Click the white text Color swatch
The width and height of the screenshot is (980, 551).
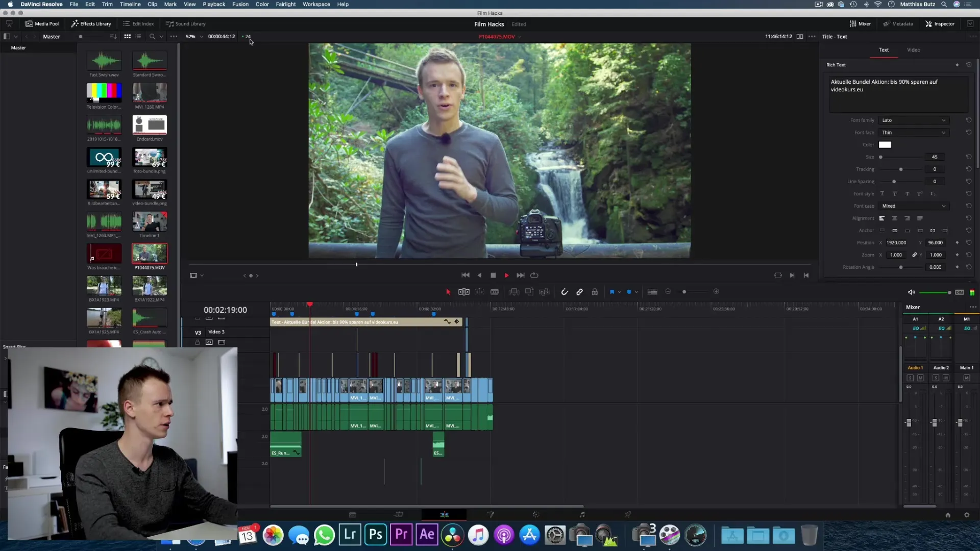click(x=885, y=145)
